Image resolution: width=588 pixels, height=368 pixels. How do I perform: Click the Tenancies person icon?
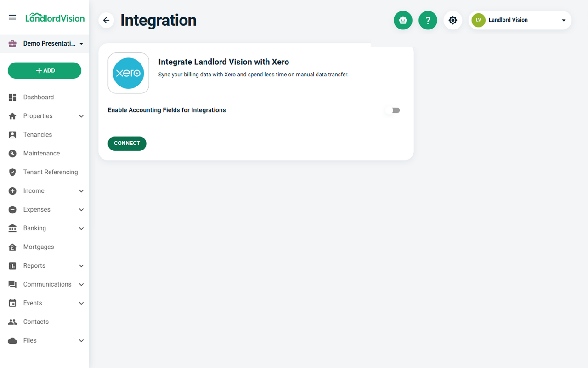pyautogui.click(x=12, y=135)
